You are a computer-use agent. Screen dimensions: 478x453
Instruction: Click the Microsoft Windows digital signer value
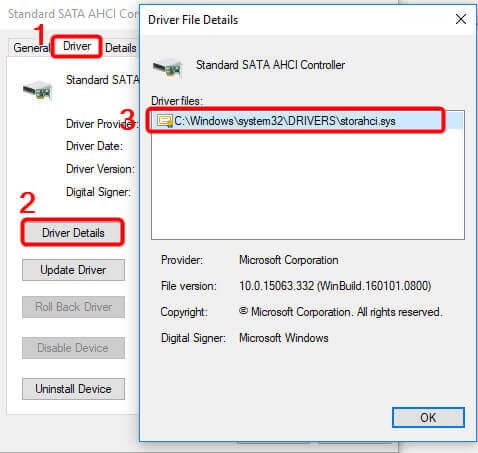[284, 338]
